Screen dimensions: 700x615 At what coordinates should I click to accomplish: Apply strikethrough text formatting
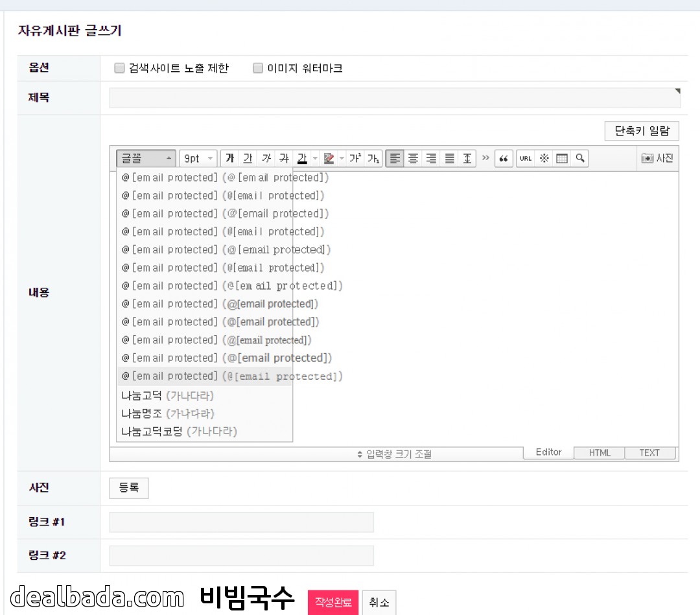284,159
